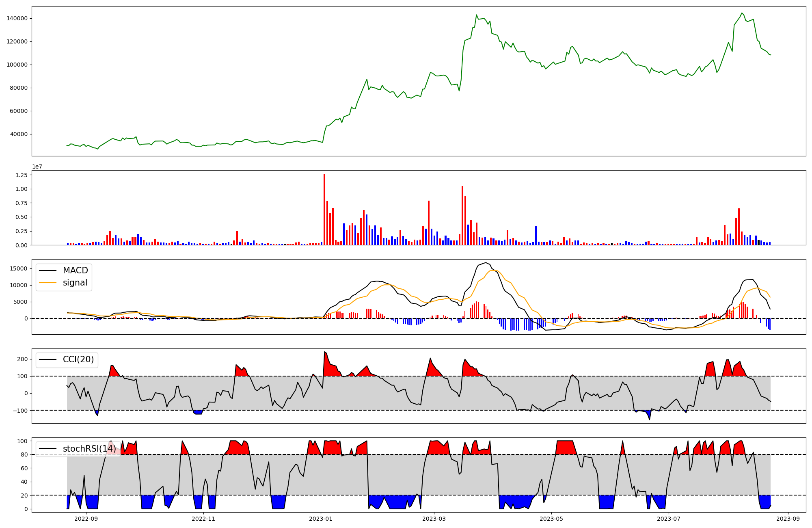Viewport: 812px width, 528px height.
Task: Select the 2022-11 x-axis date label
Action: click(203, 519)
